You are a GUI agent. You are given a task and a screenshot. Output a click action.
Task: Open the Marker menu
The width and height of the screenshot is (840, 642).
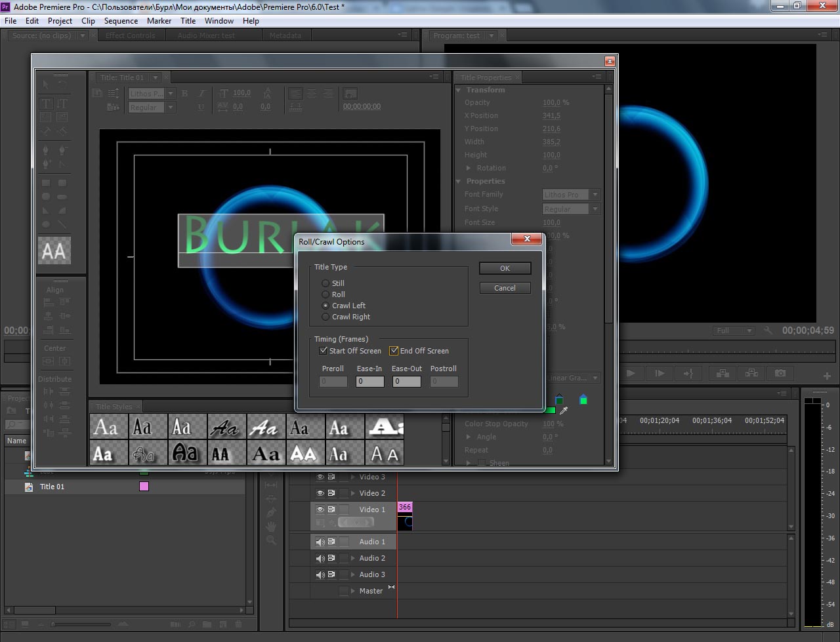[159, 21]
